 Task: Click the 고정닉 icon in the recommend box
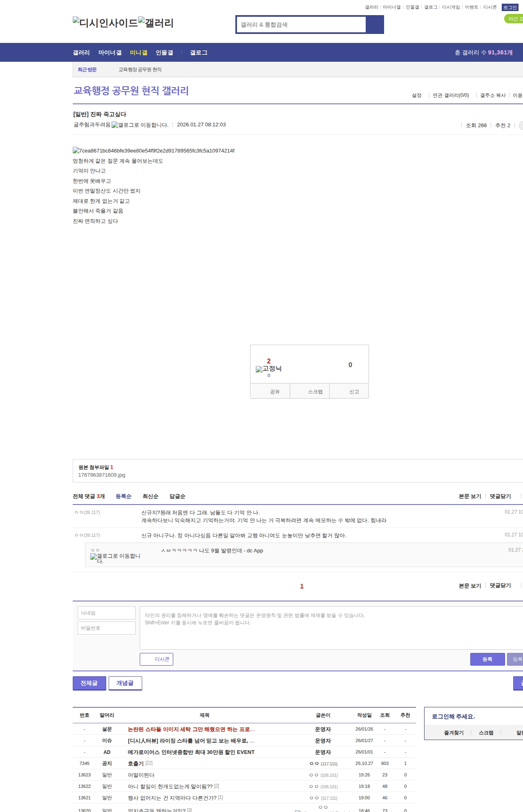coord(268,369)
